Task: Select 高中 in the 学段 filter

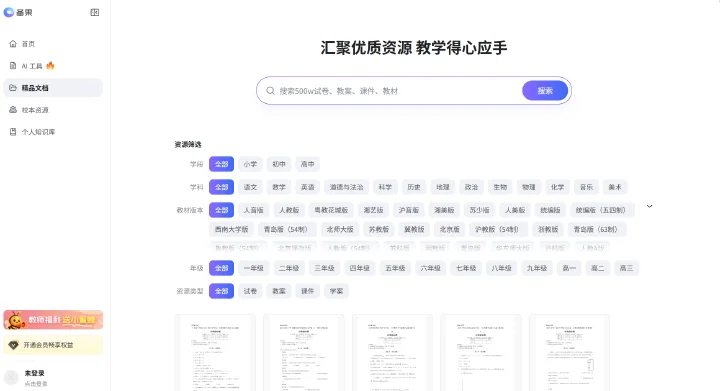Action: pos(307,164)
